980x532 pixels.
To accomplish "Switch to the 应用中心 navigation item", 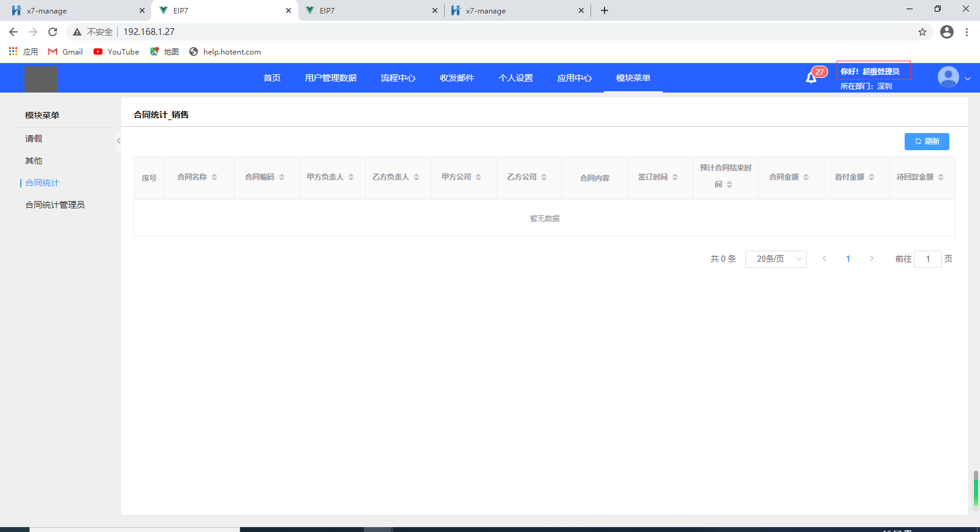I will (574, 78).
